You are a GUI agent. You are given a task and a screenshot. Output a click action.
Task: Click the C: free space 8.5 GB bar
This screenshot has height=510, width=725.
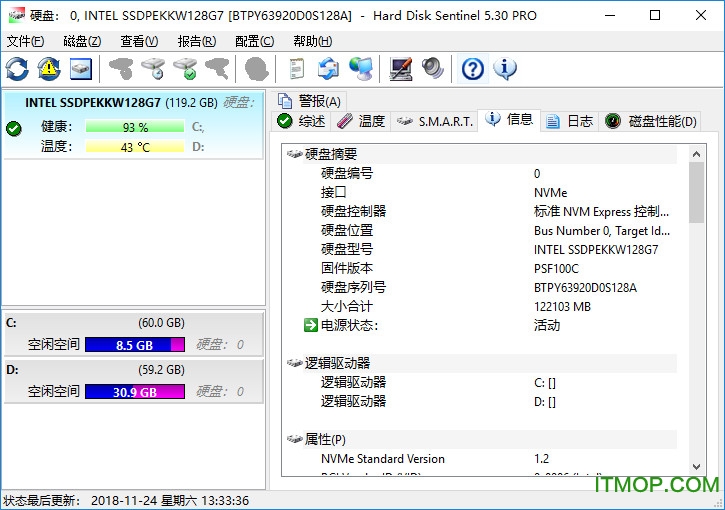pyautogui.click(x=135, y=345)
